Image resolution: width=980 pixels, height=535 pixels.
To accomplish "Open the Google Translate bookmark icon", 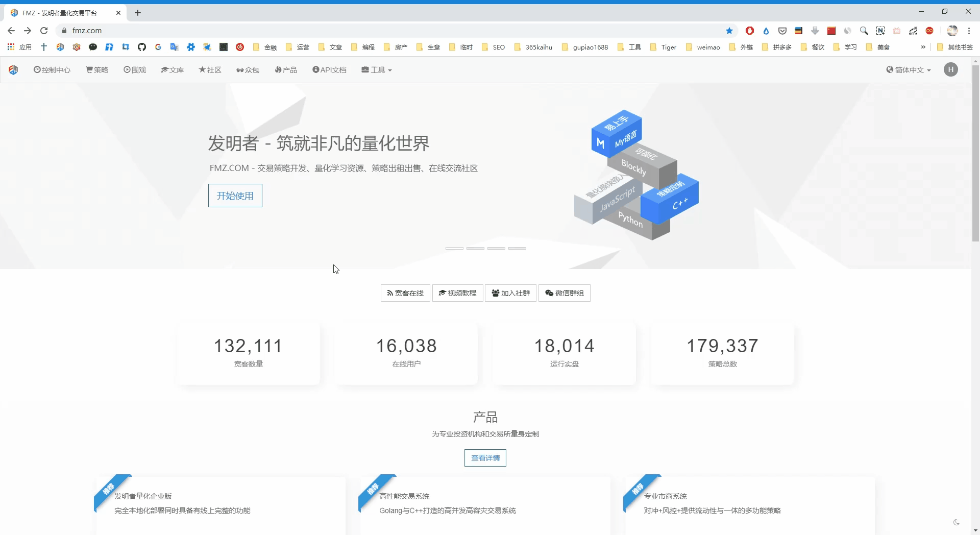I will coord(175,47).
